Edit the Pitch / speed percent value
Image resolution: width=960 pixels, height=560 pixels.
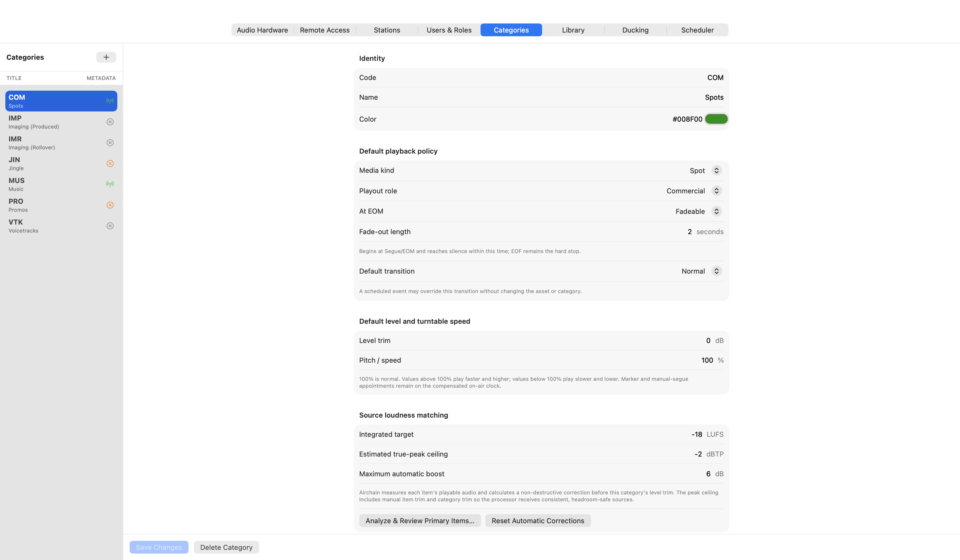tap(707, 360)
